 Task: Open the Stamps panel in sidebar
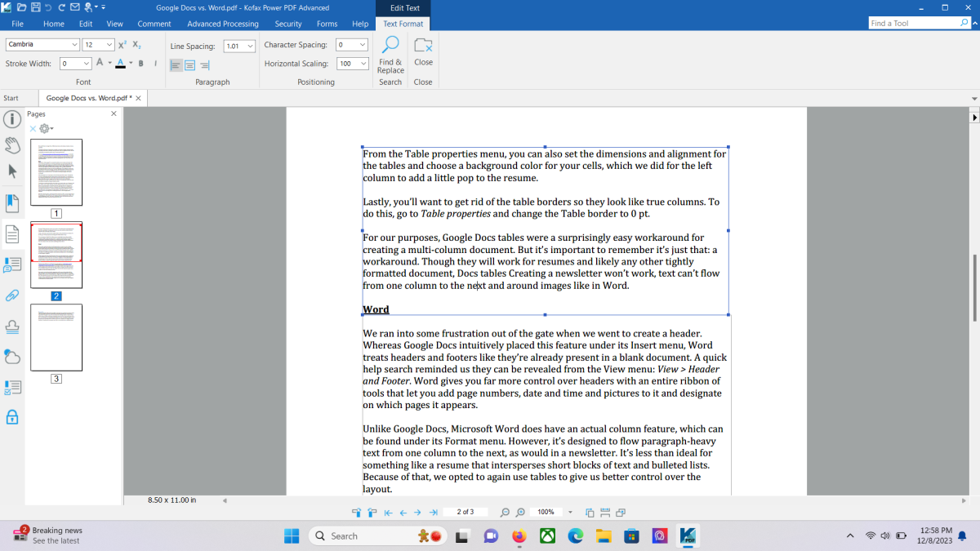pyautogui.click(x=12, y=327)
